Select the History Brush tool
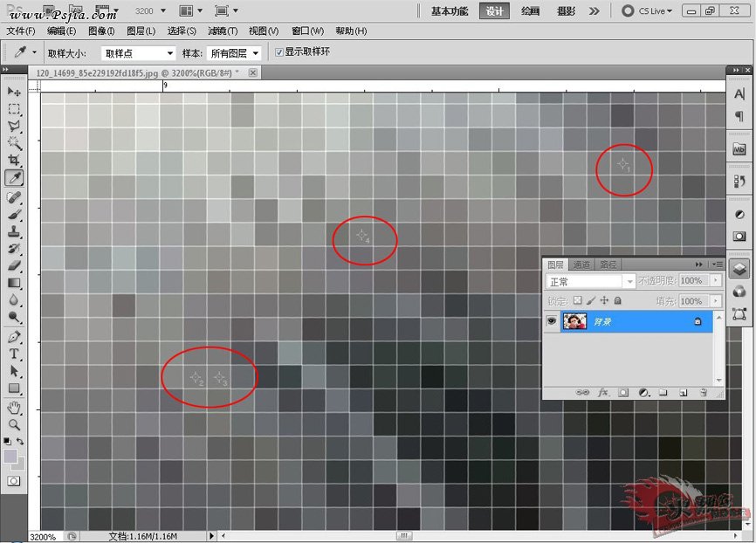This screenshot has width=756, height=543. coord(14,248)
